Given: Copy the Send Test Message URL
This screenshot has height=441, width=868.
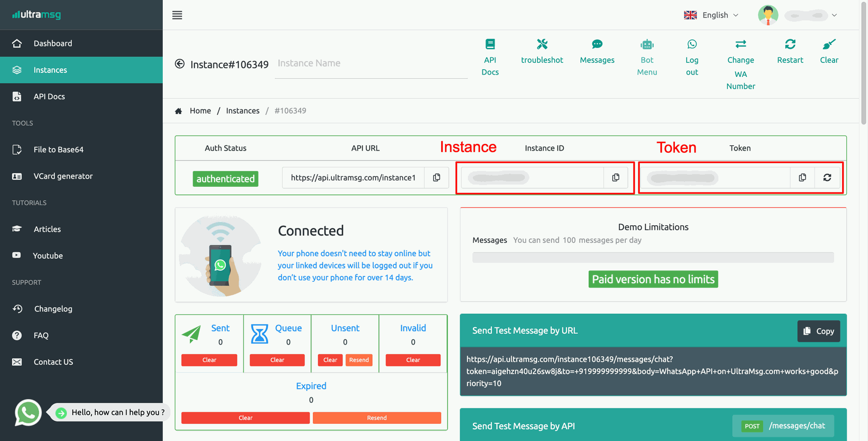Looking at the screenshot, I should coord(819,331).
